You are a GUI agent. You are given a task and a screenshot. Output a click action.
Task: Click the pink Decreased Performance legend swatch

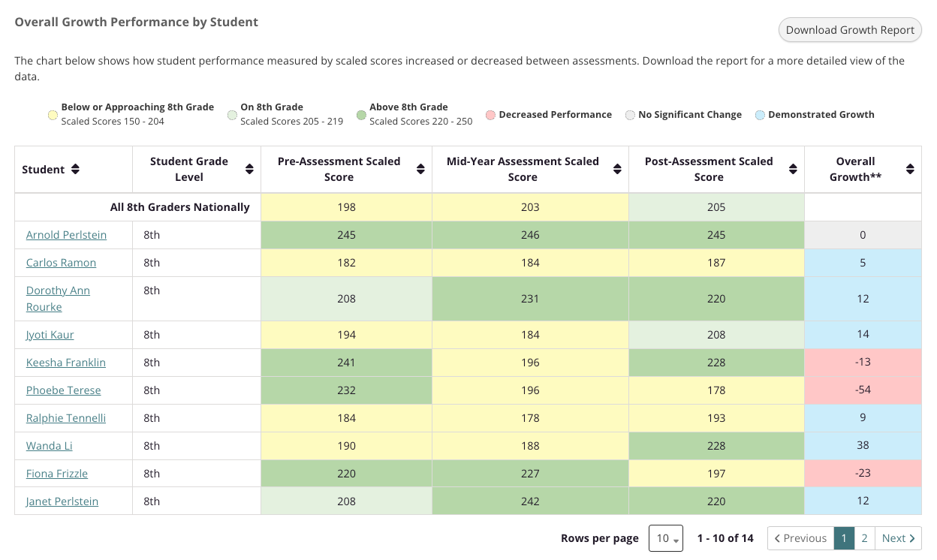pos(490,115)
